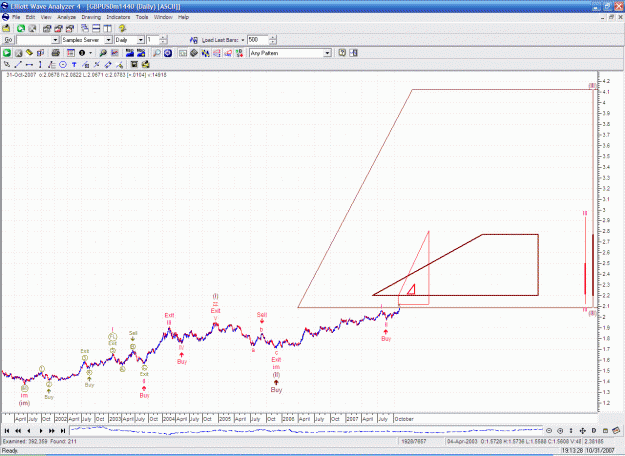This screenshot has height=456, width=625.
Task: Click the magnifier zoom icon beside globe
Action: (x=157, y=53)
